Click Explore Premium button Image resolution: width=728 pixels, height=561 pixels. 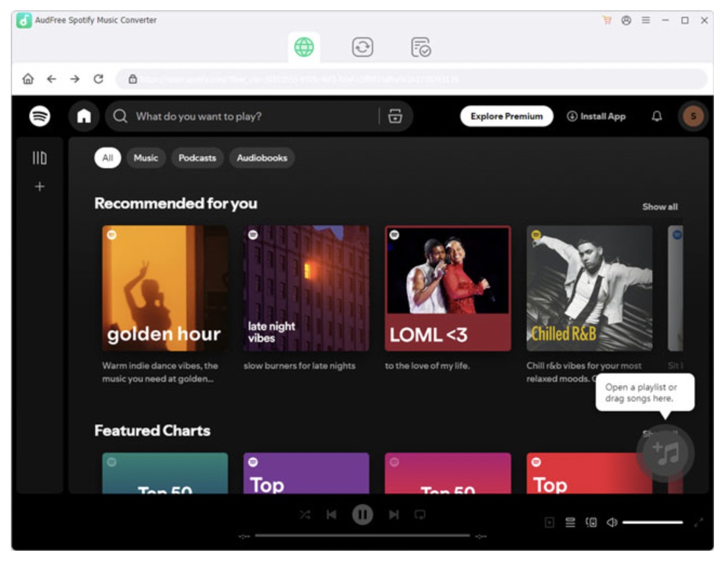click(507, 116)
